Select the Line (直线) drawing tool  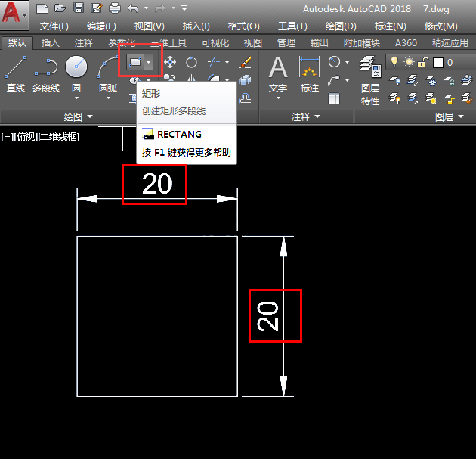pyautogui.click(x=15, y=74)
